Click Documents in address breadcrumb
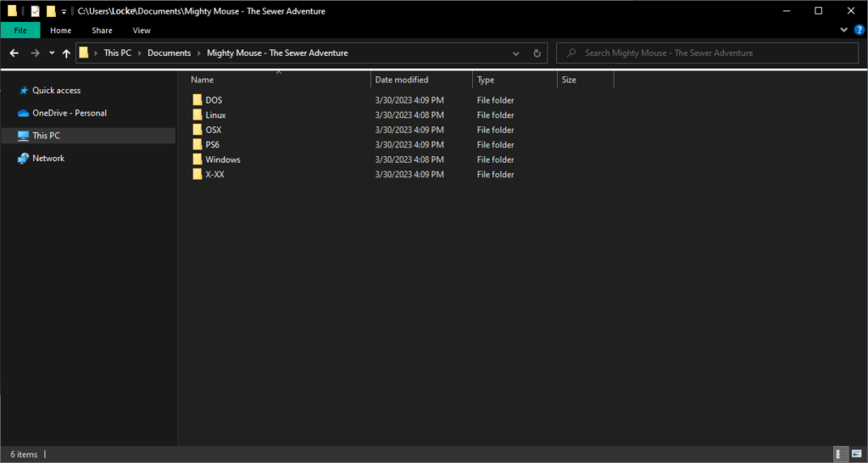The width and height of the screenshot is (868, 463). pos(169,53)
